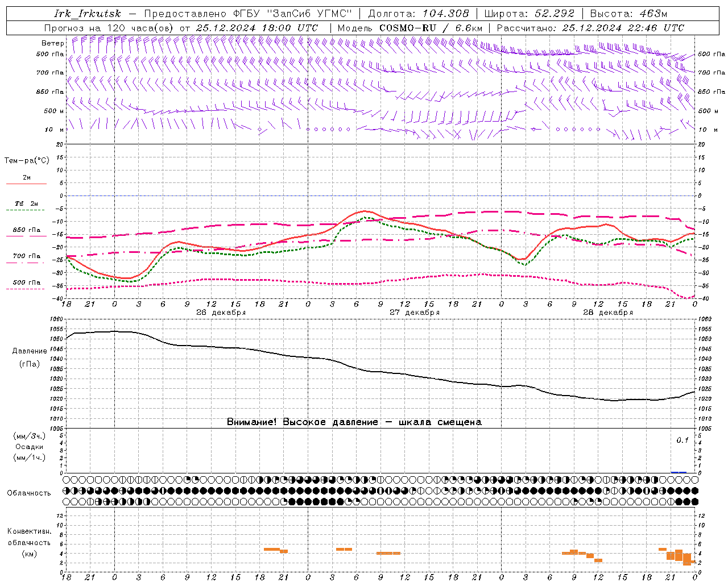Click the '850 гПа' temperature legend entry
This screenshot has height=582, width=728.
click(27, 230)
